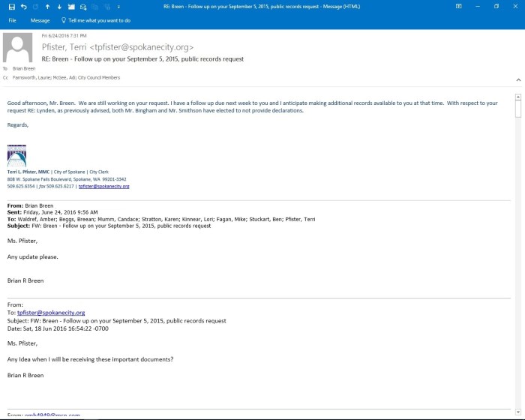
Task: Click the Undo arrow icon
Action: [23, 6]
